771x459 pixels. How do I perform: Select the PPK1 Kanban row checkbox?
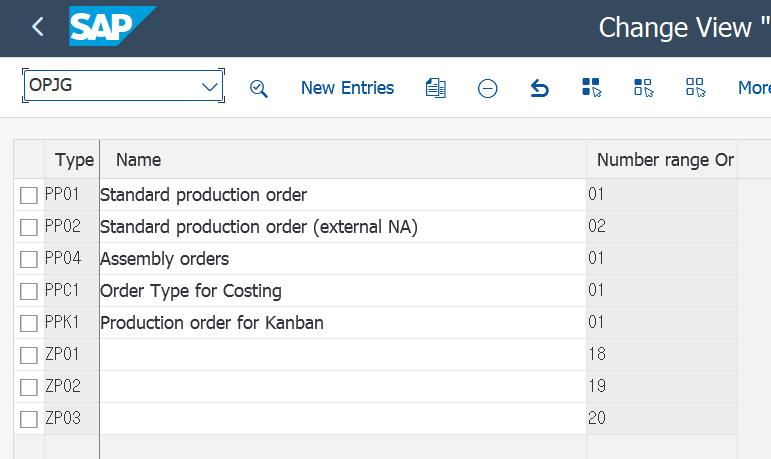tap(29, 323)
